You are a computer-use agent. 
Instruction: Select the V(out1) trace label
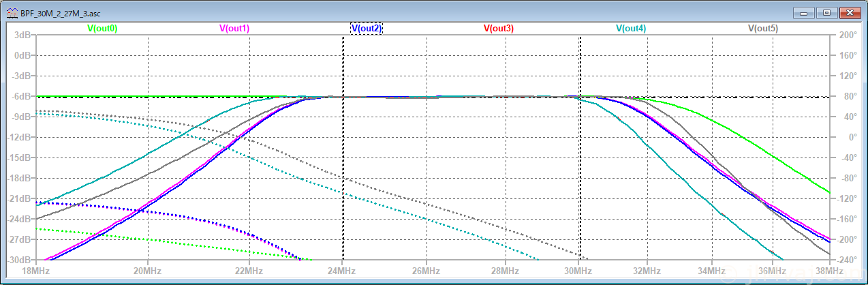click(234, 29)
